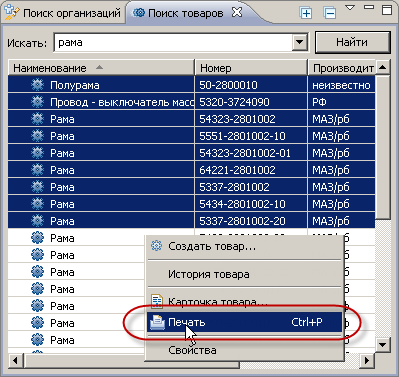Select the Провод - выключатель массы item

coord(122,102)
